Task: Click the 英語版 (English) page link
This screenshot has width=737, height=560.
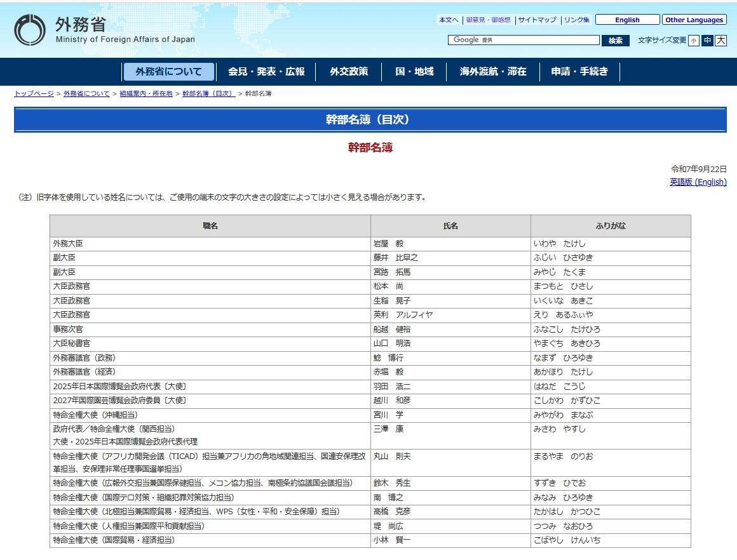Action: tap(699, 182)
